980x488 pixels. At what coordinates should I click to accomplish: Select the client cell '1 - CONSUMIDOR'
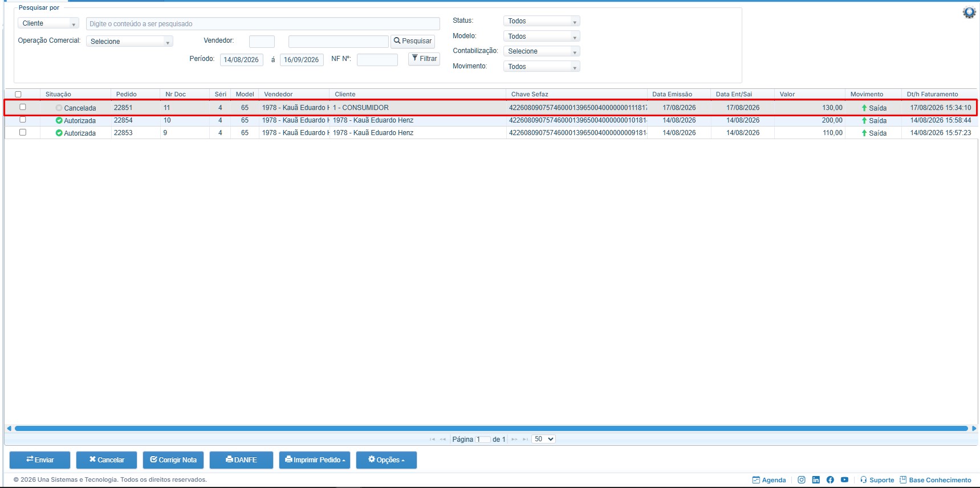pyautogui.click(x=361, y=108)
